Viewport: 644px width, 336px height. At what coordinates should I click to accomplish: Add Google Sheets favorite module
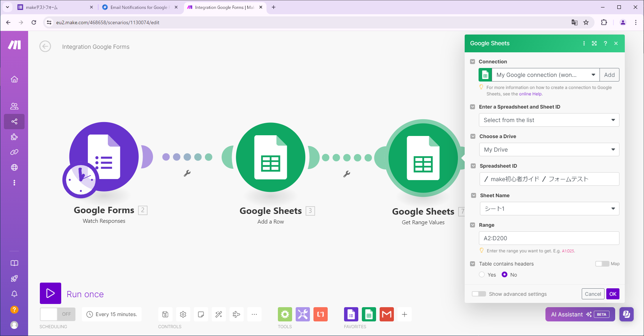point(369,314)
